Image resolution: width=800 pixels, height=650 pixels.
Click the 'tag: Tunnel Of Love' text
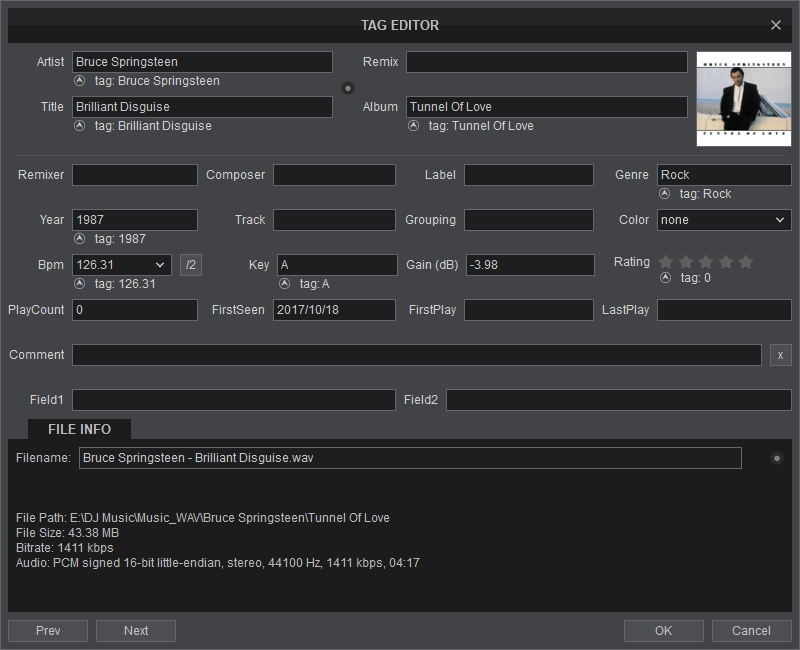[x=481, y=126]
